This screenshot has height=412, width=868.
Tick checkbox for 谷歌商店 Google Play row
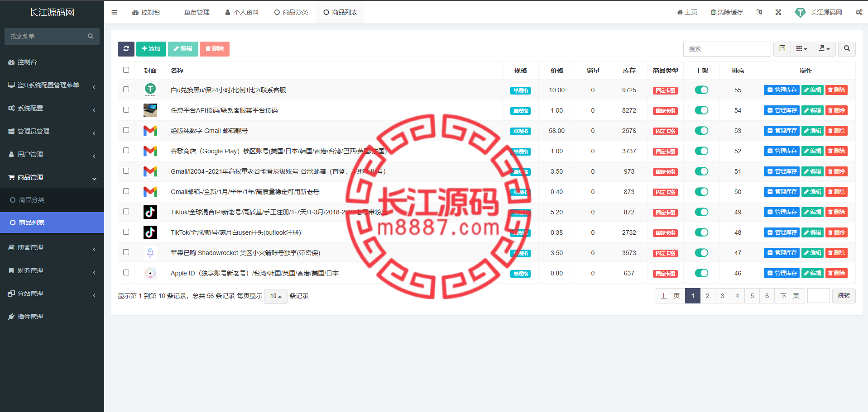(126, 150)
